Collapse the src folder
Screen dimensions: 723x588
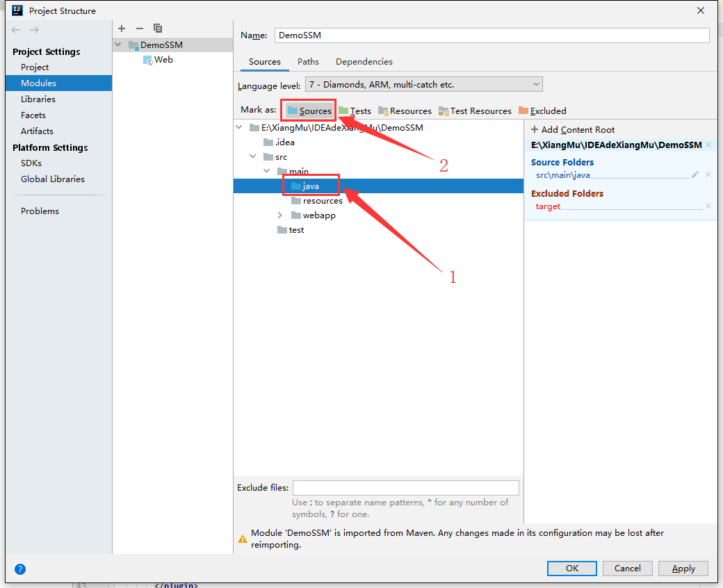pyautogui.click(x=253, y=156)
